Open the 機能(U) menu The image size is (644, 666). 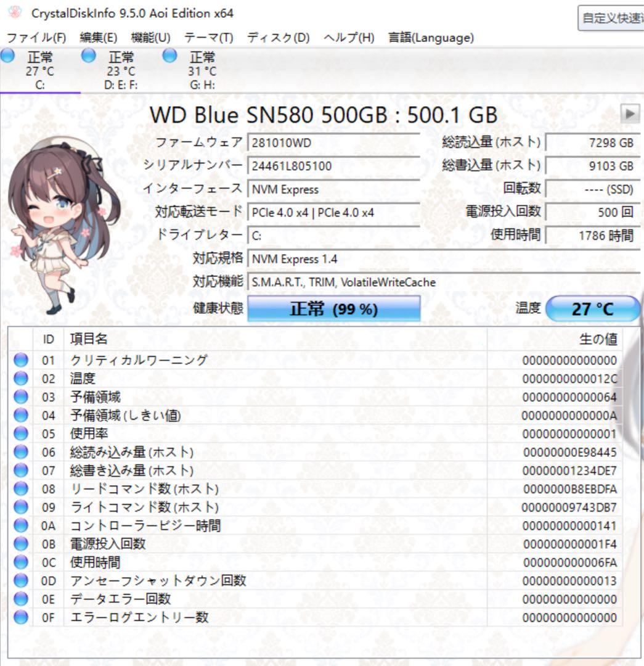[151, 38]
